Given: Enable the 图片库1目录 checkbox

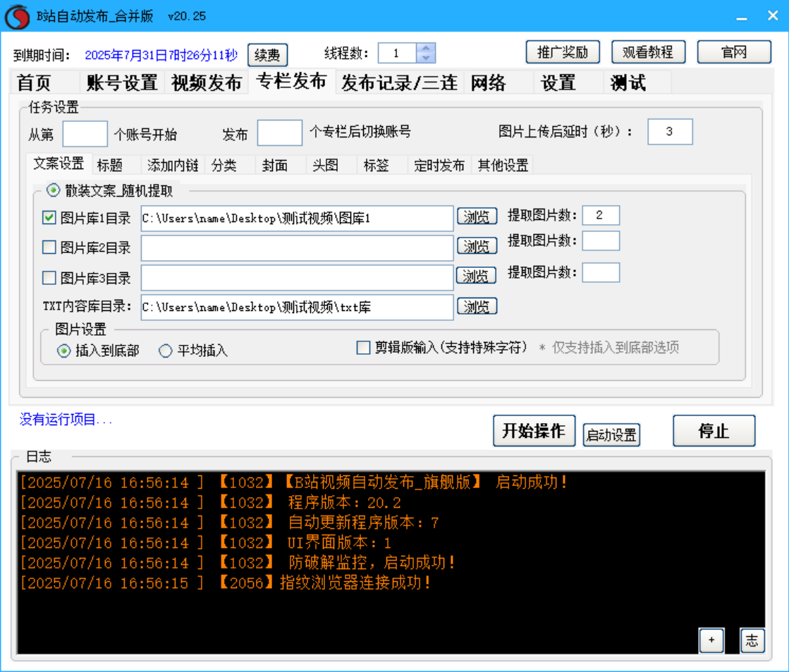Looking at the screenshot, I should pos(49,217).
